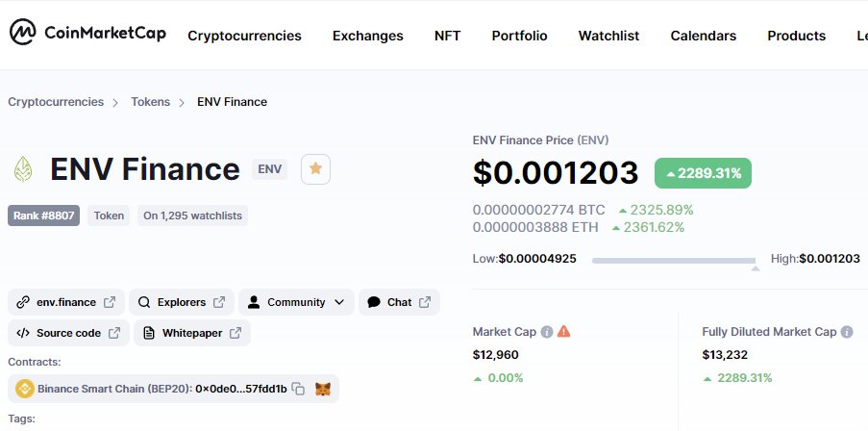Open the env.finance website link
This screenshot has height=431, width=868.
pyautogui.click(x=66, y=302)
